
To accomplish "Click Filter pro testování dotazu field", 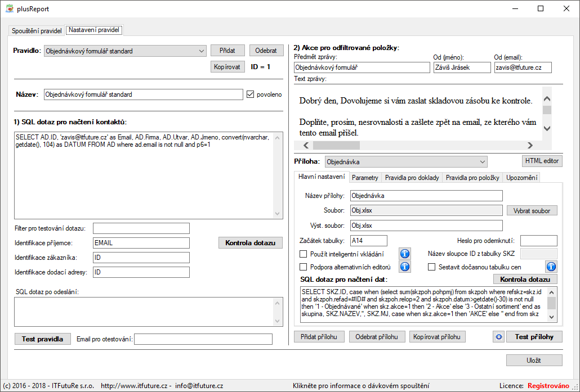I will pos(141,228).
